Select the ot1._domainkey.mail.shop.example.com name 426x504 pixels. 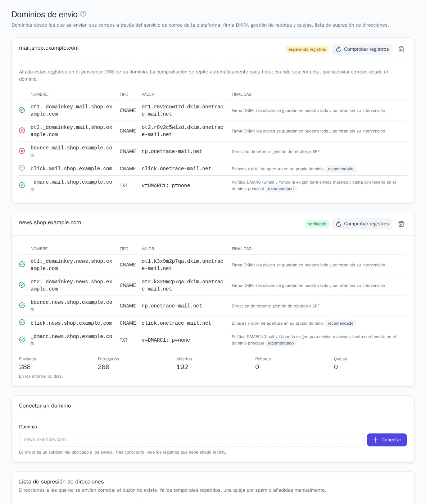coord(71,110)
